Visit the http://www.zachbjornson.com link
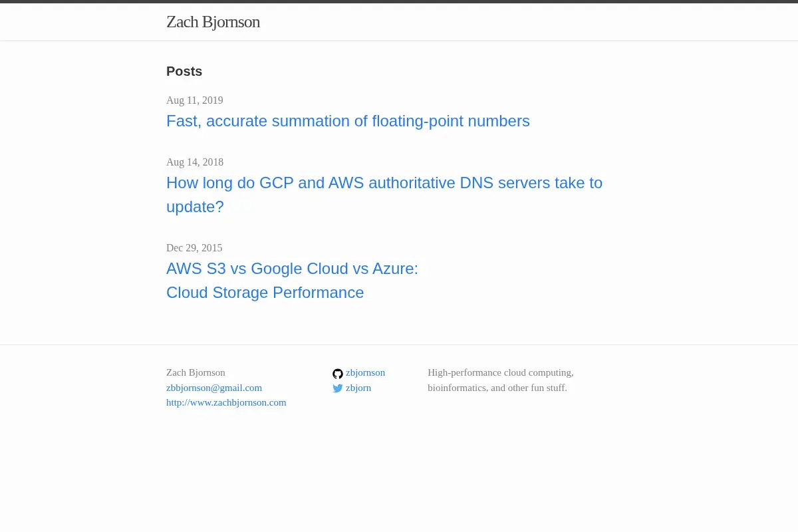The height and width of the screenshot is (532, 798). coord(226,402)
